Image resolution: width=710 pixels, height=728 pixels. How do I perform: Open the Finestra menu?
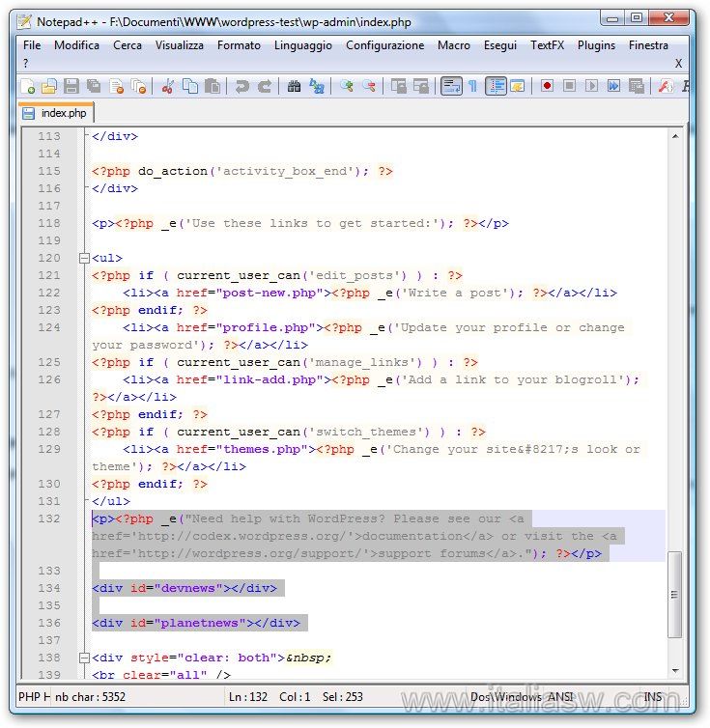point(648,45)
